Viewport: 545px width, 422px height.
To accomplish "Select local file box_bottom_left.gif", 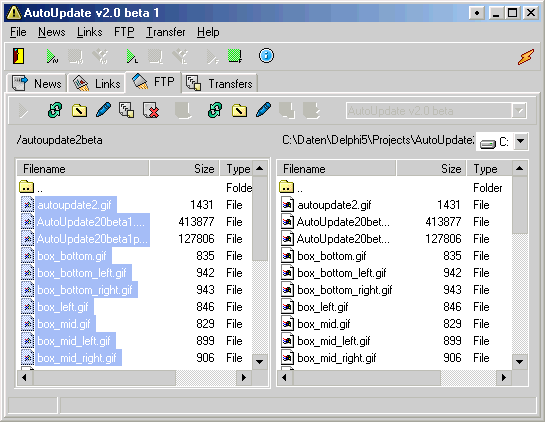I will click(x=342, y=273).
